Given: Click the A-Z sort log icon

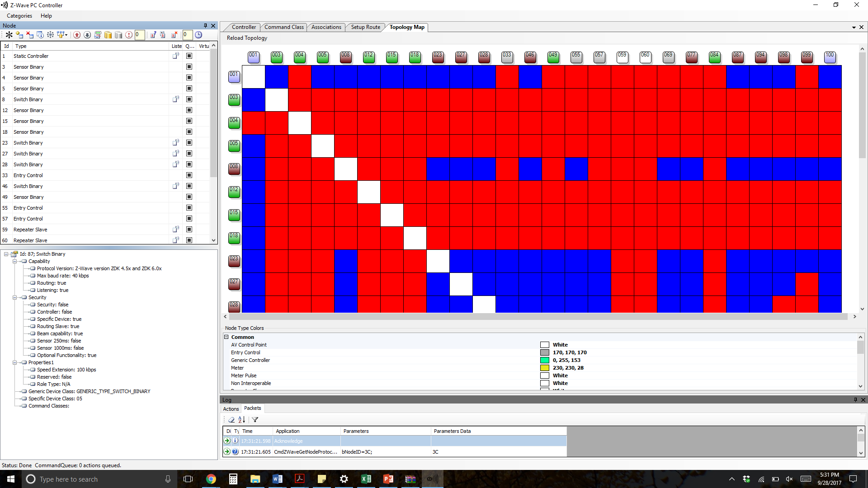Looking at the screenshot, I should [242, 420].
